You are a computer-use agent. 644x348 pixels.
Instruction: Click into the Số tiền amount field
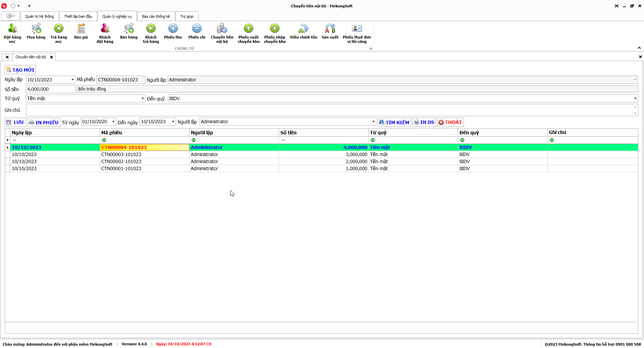50,89
